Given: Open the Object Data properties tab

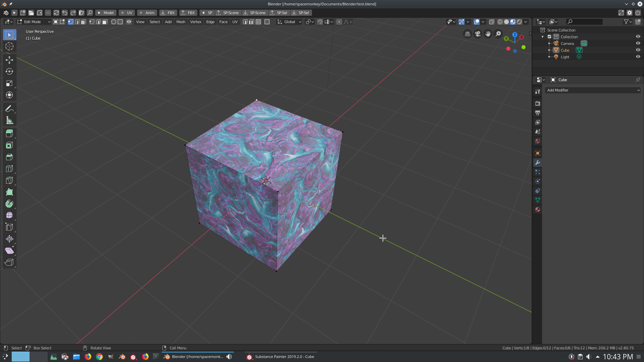Looking at the screenshot, I should [538, 200].
